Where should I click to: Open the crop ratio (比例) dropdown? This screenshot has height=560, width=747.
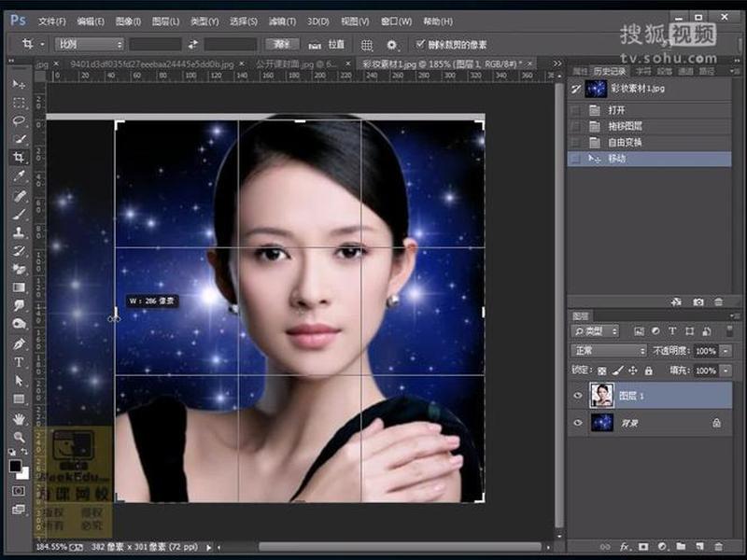point(90,44)
